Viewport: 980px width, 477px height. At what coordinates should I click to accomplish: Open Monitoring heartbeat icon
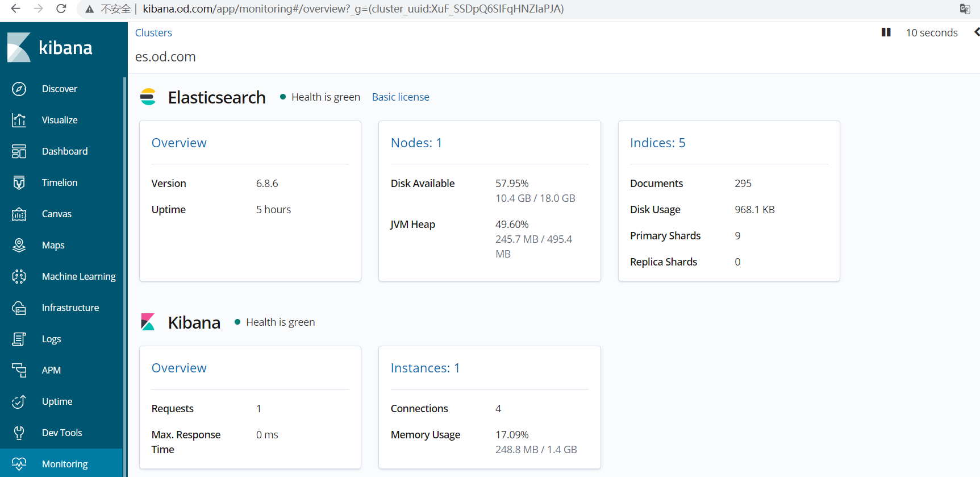coord(19,464)
